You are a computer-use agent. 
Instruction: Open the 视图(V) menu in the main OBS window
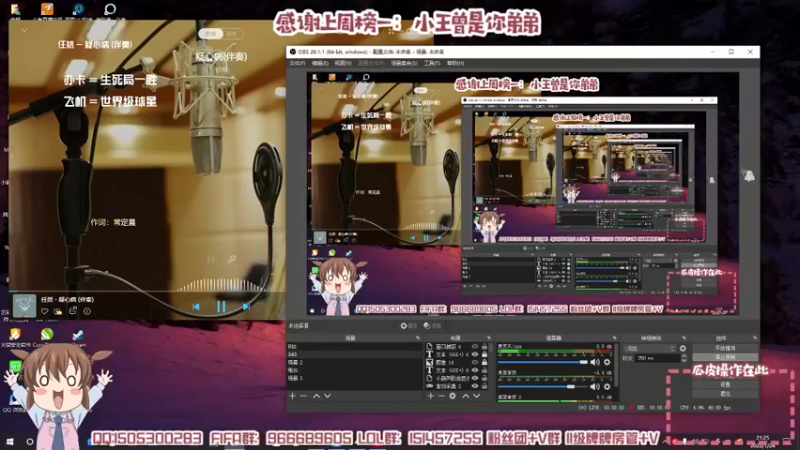(x=343, y=63)
